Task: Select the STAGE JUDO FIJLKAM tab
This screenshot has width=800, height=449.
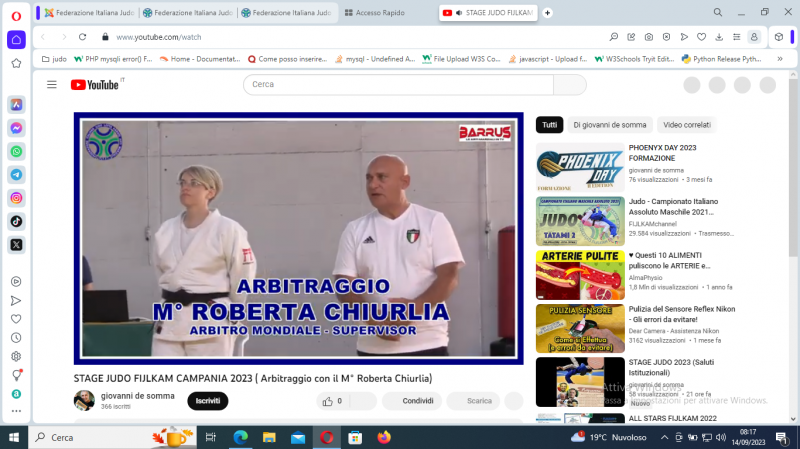Action: (488, 13)
